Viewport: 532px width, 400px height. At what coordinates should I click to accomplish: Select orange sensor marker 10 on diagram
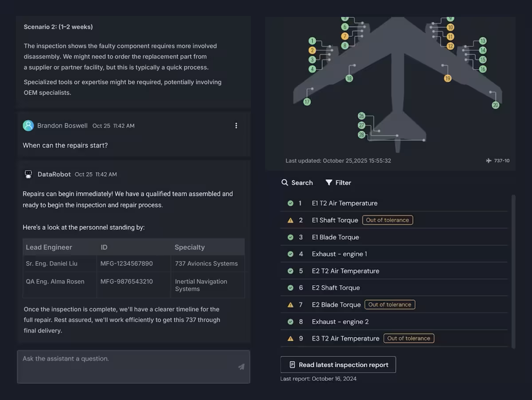tap(450, 27)
